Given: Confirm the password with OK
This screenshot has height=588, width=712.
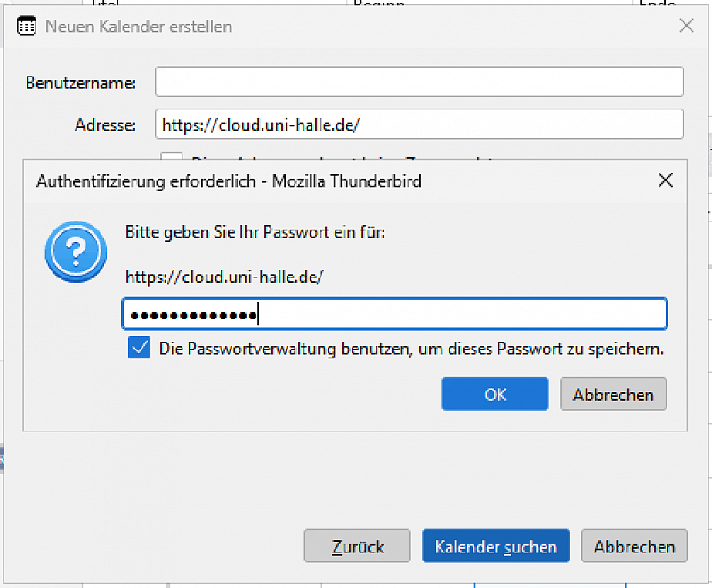Looking at the screenshot, I should tap(495, 394).
